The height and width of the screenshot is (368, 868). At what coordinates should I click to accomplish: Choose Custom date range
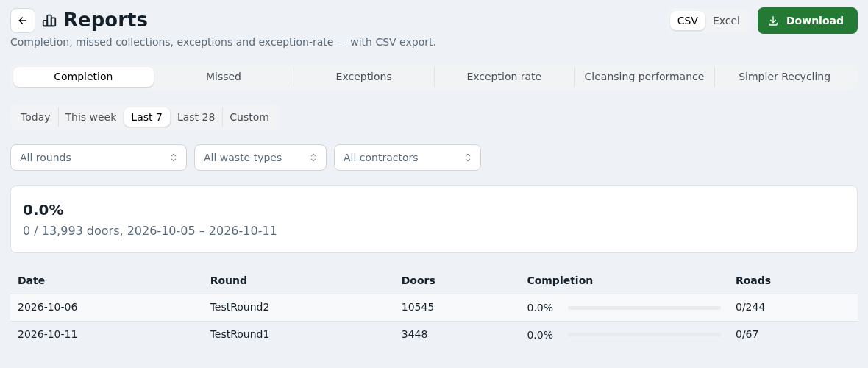click(x=249, y=118)
